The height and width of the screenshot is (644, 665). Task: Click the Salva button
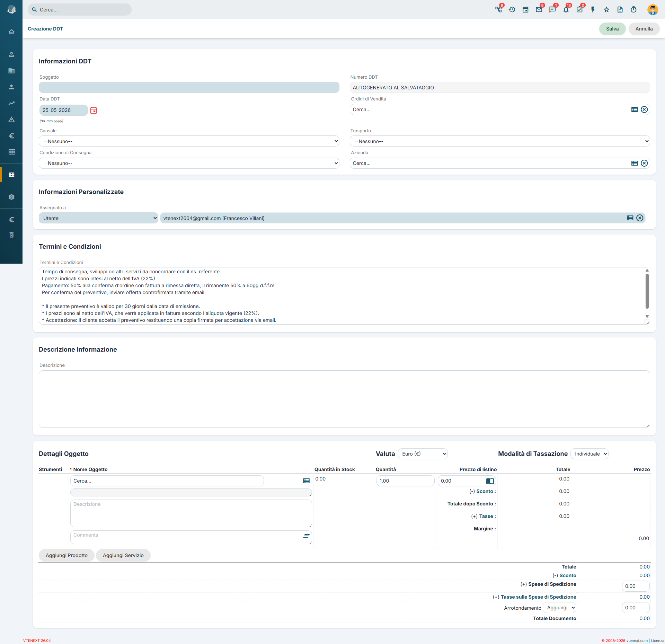click(x=612, y=29)
